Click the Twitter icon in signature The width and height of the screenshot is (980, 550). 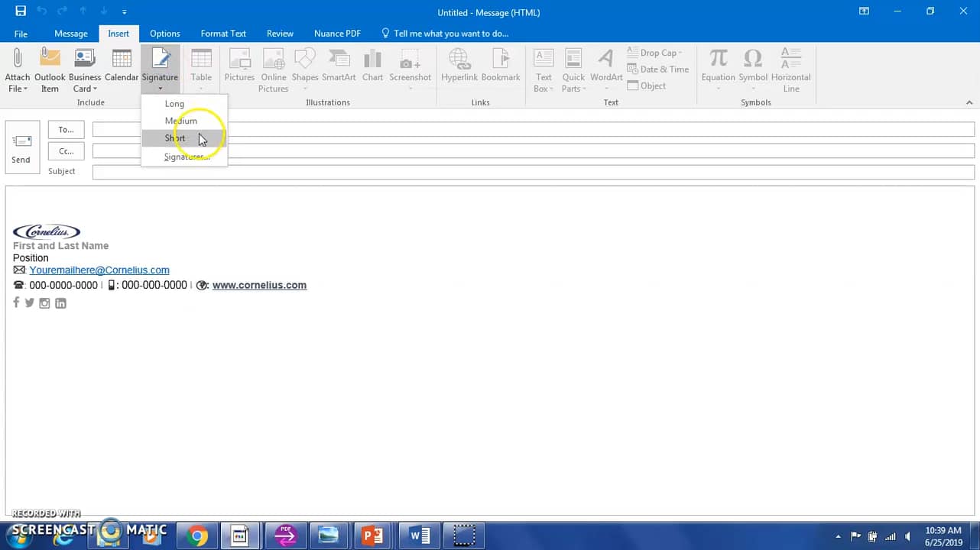[30, 303]
